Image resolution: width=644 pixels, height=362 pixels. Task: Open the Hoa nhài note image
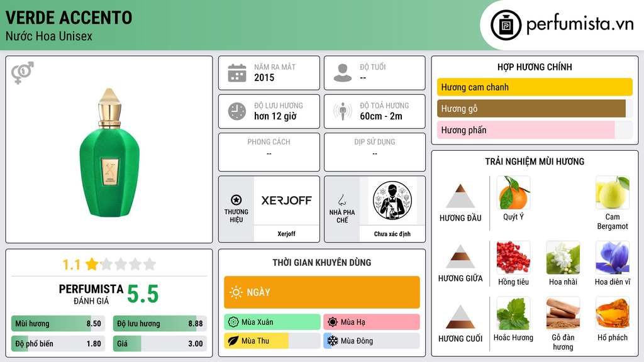(x=563, y=257)
